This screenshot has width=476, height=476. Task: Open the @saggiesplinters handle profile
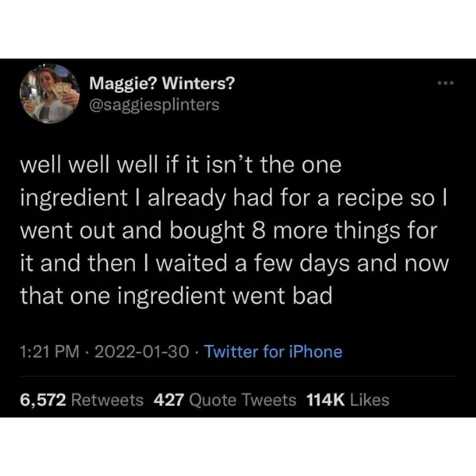click(154, 105)
